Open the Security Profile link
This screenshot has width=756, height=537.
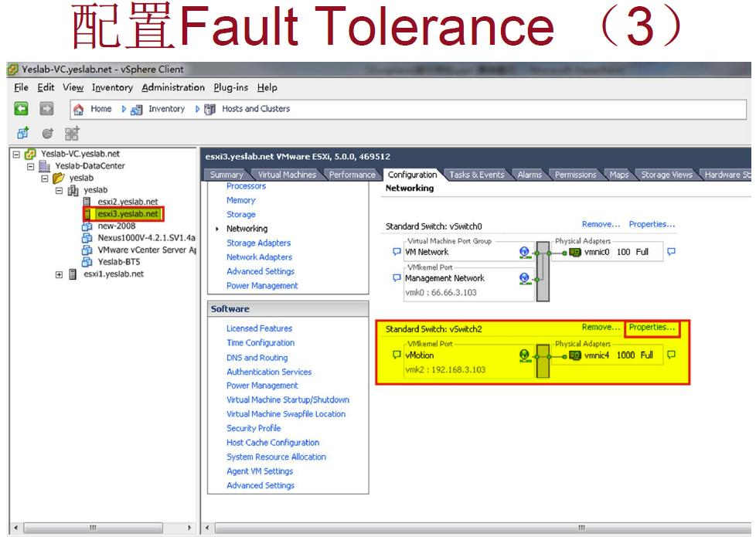click(x=254, y=428)
